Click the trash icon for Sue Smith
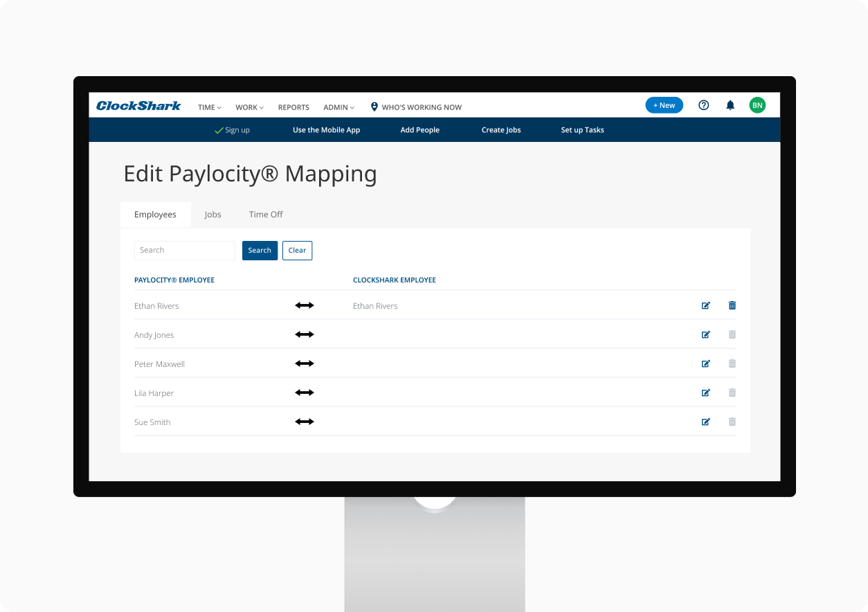The width and height of the screenshot is (868, 612). pos(732,422)
